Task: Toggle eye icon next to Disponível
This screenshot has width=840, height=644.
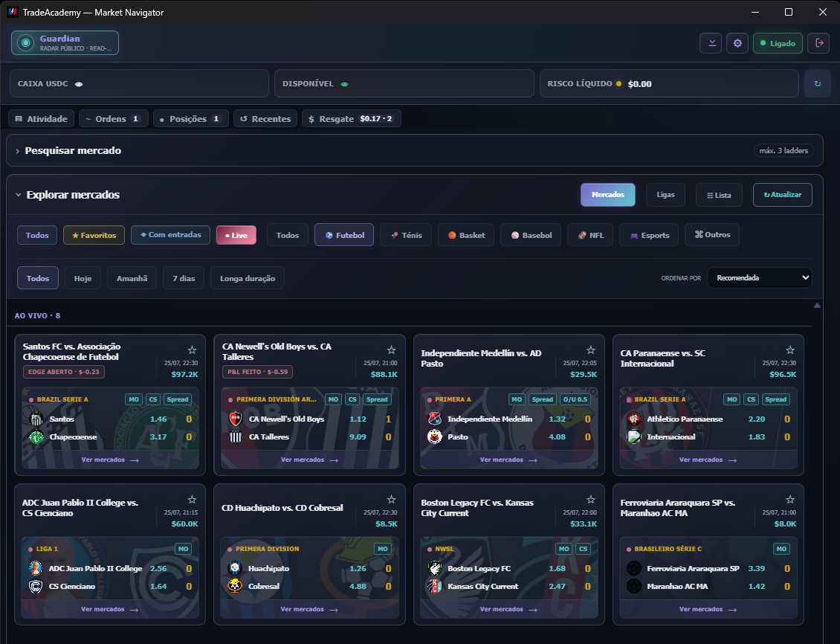Action: pos(344,84)
